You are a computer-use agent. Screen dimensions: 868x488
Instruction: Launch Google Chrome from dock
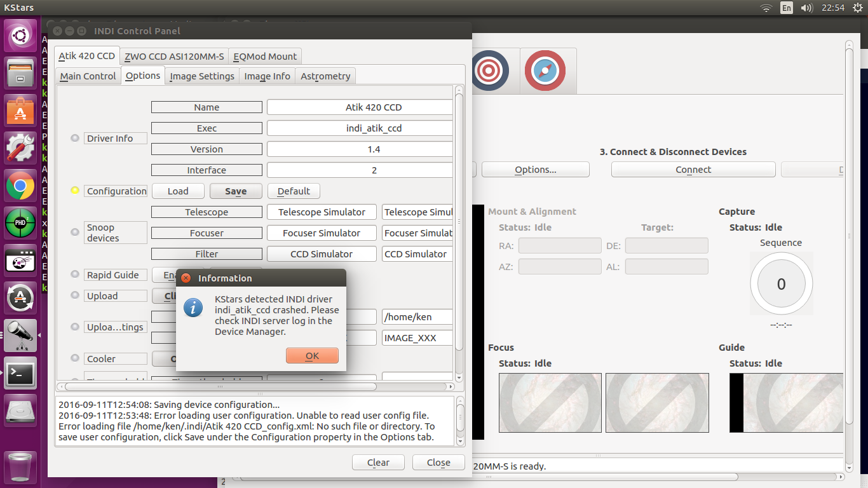pyautogui.click(x=20, y=186)
